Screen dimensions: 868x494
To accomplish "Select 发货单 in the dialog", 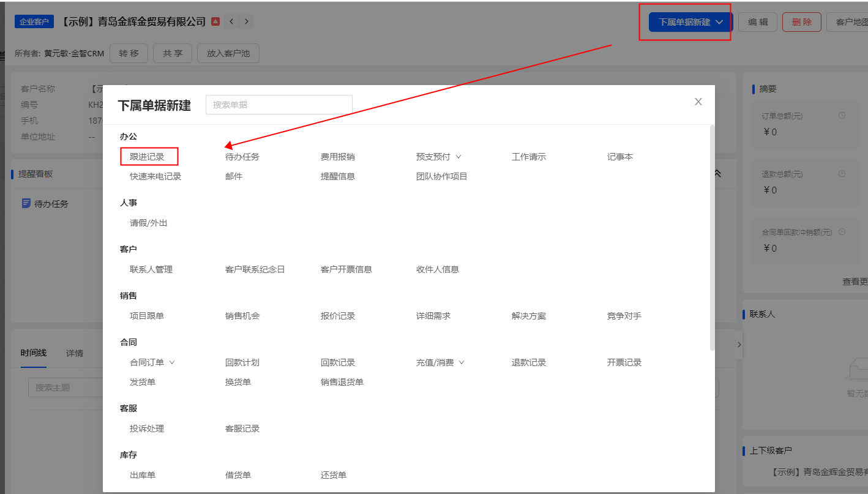I will pyautogui.click(x=143, y=382).
